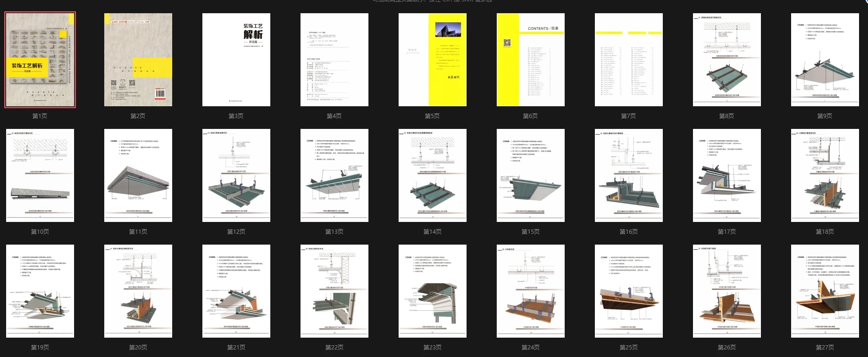Select the page 4 copyright page thumbnail
The image size is (868, 357).
pos(334,60)
